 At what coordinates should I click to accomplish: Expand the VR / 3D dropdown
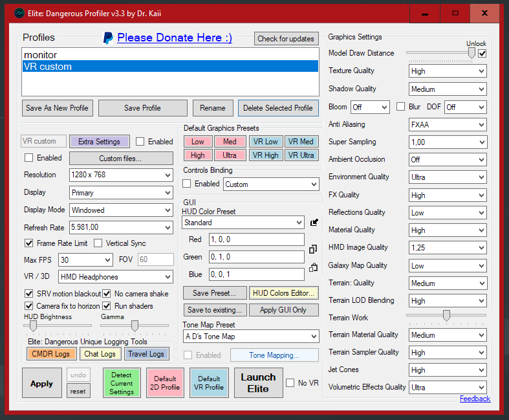[x=116, y=277]
